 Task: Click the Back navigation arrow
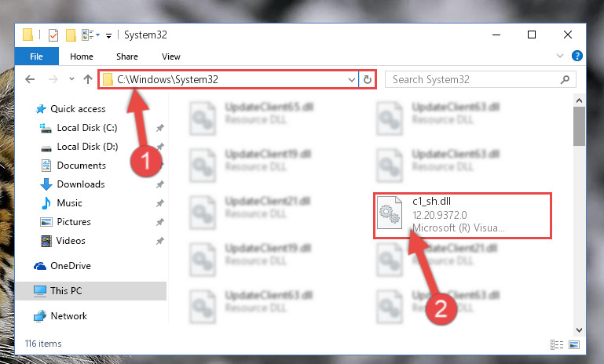click(x=30, y=80)
